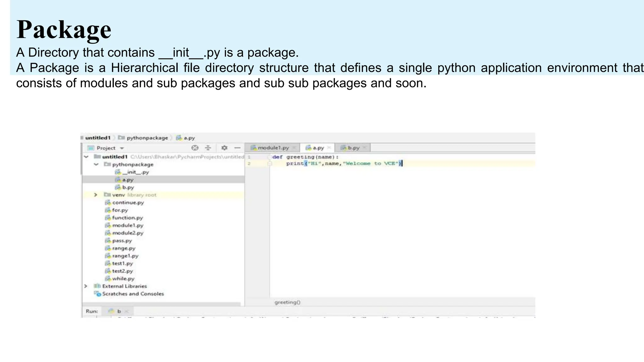Image resolution: width=644 pixels, height=362 pixels.
Task: Select module2.py file
Action: 128,233
